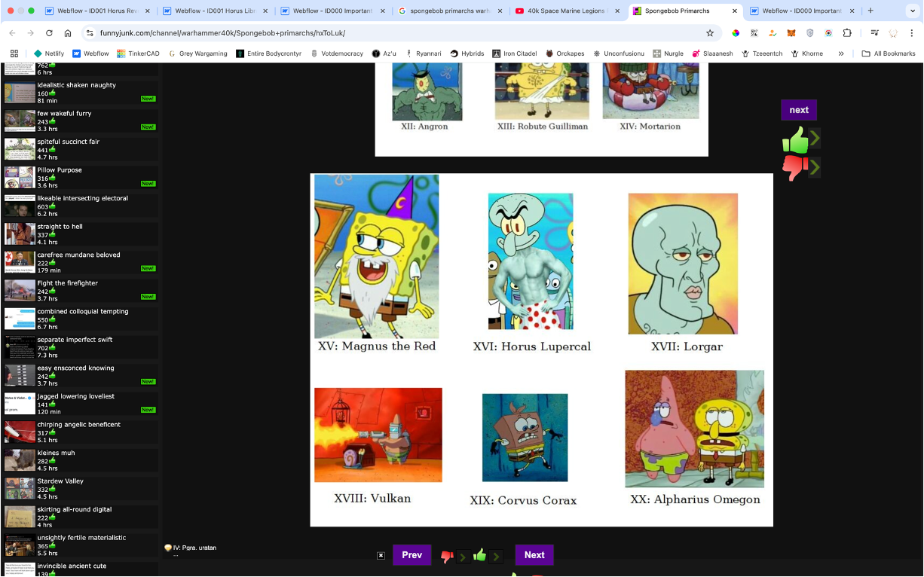This screenshot has height=577, width=924.
Task: Open the color wheel extension
Action: (x=736, y=33)
